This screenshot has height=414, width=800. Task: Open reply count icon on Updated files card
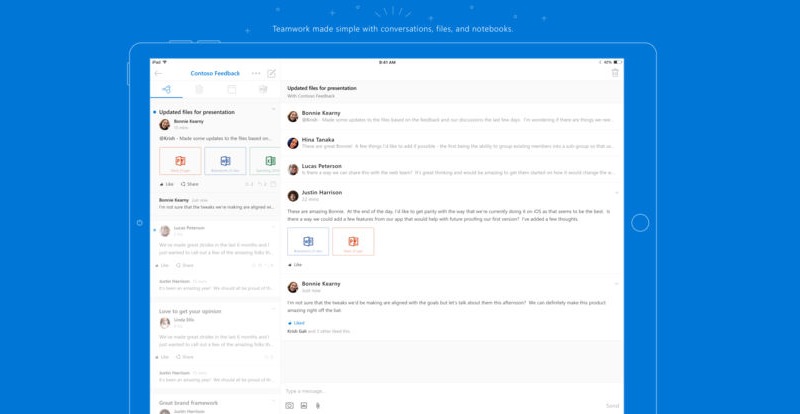click(262, 184)
